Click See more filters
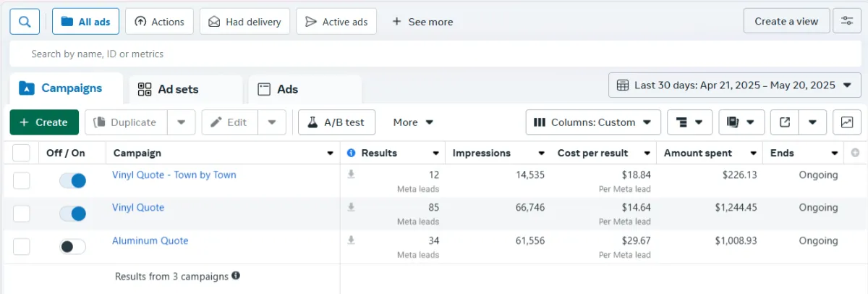 point(422,22)
